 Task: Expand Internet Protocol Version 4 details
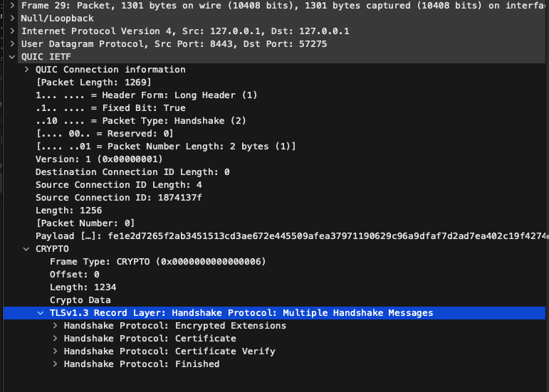tap(12, 31)
